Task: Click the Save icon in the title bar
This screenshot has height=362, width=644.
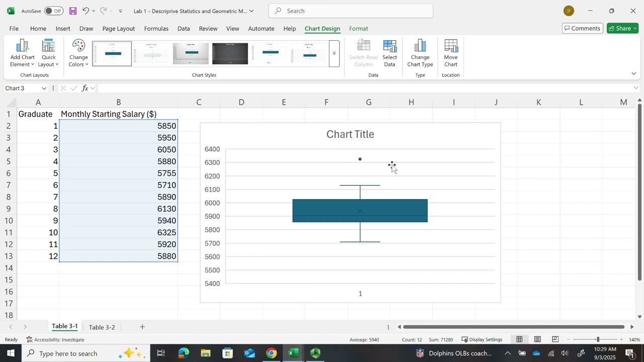Action: tap(73, 11)
